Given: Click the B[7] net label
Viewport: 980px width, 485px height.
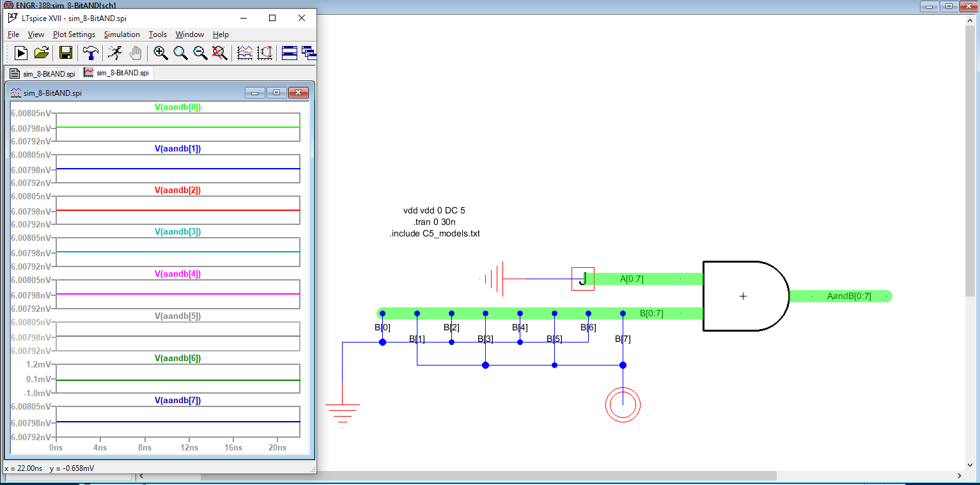Looking at the screenshot, I should click(623, 339).
